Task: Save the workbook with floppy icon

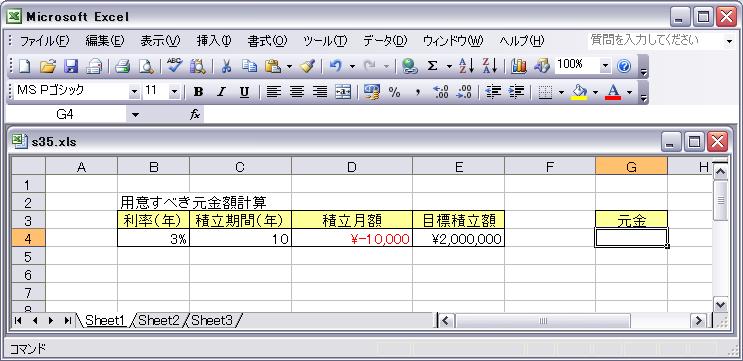Action: (x=71, y=67)
